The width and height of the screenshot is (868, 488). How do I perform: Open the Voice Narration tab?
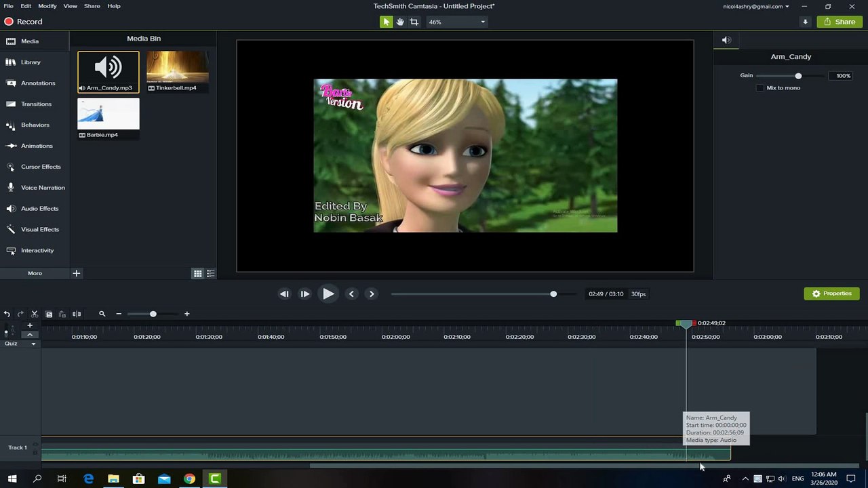point(35,188)
